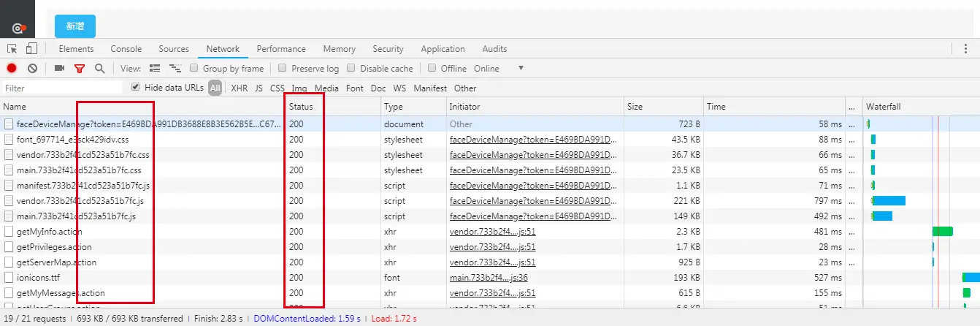Switch to large request rows view icon
The height and width of the screenshot is (326, 980).
pos(154,68)
